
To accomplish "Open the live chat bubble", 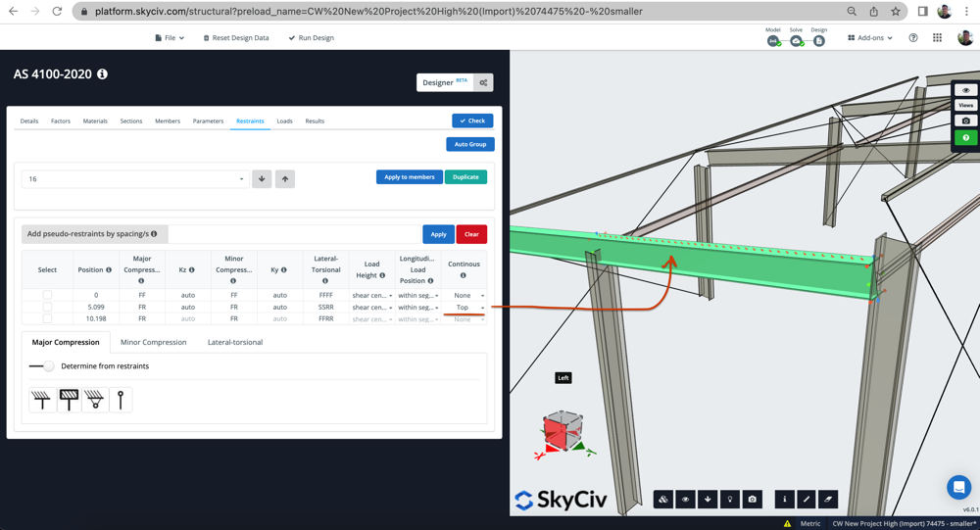I will (958, 487).
